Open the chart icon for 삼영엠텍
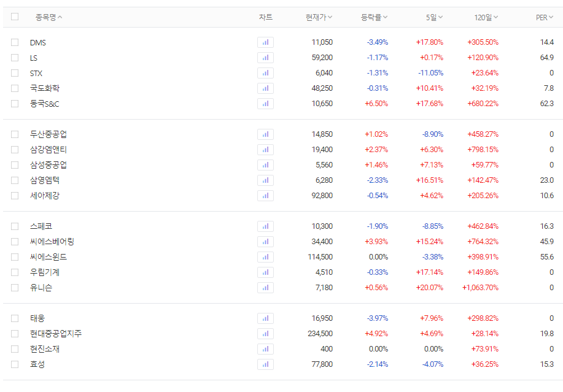 [265, 180]
